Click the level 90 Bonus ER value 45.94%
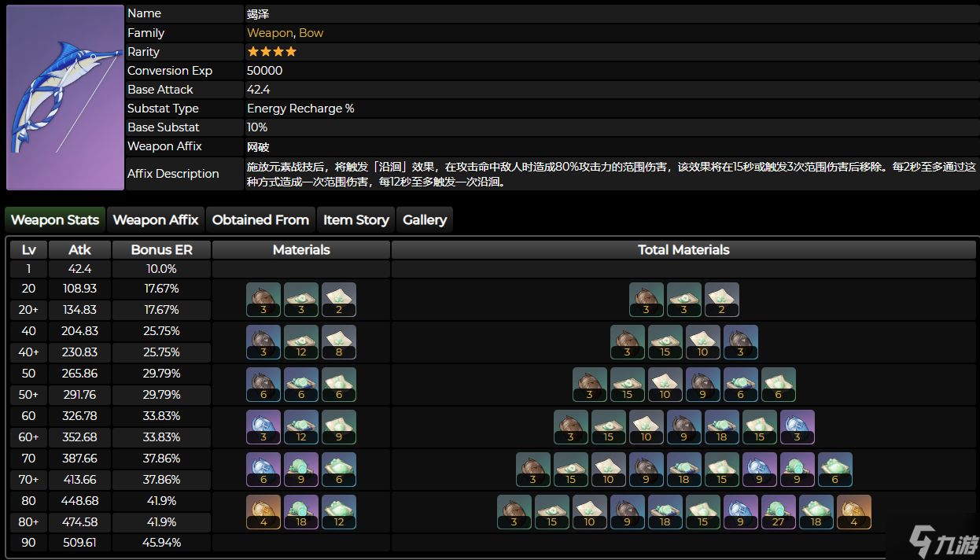The image size is (980, 560). point(161,543)
